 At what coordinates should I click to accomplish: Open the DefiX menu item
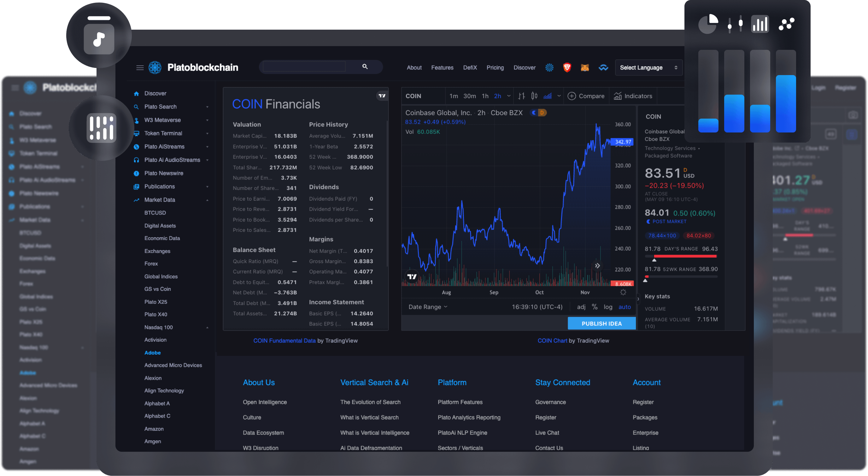470,68
